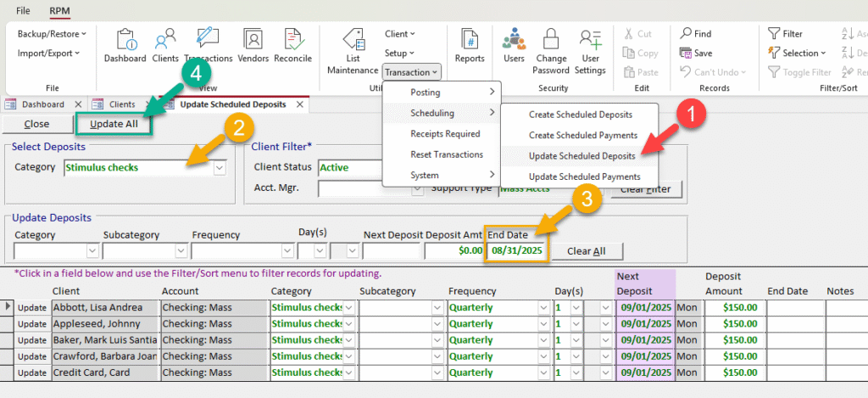Viewport: 868px width, 398px height.
Task: Open Change Password icon
Action: click(x=551, y=50)
